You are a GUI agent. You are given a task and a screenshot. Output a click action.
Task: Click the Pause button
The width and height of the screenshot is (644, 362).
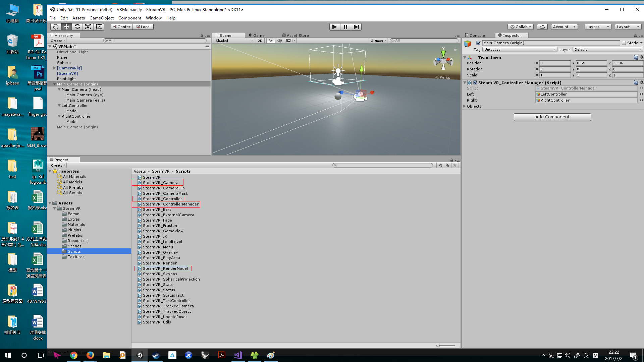point(345,27)
